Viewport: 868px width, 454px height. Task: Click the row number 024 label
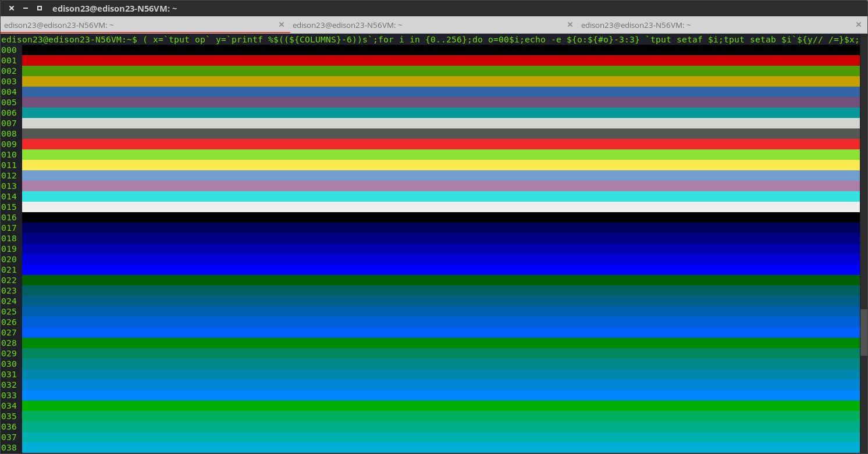(x=9, y=301)
